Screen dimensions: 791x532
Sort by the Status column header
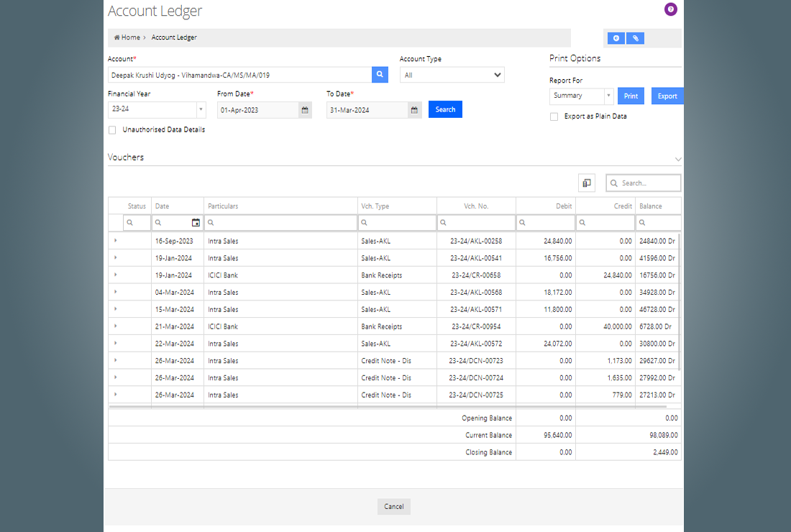[137, 206]
